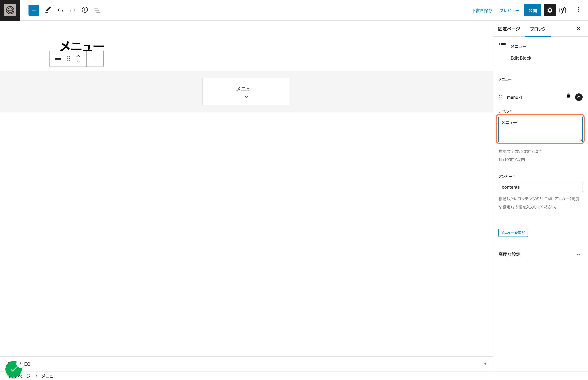Click the menu-1 item label

coord(515,97)
